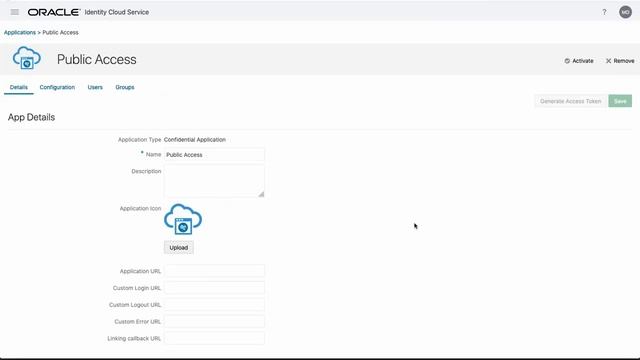Click the Public Access cloud header icon
The image size is (640, 360).
[x=27, y=58]
